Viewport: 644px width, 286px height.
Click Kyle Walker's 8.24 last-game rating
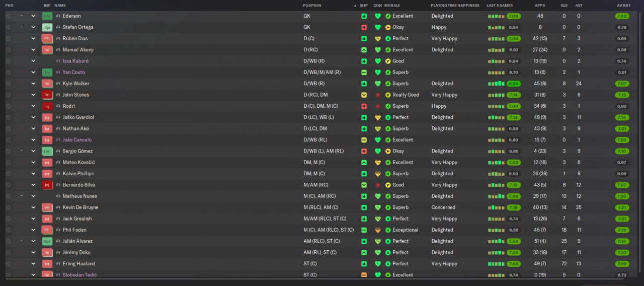(x=514, y=84)
